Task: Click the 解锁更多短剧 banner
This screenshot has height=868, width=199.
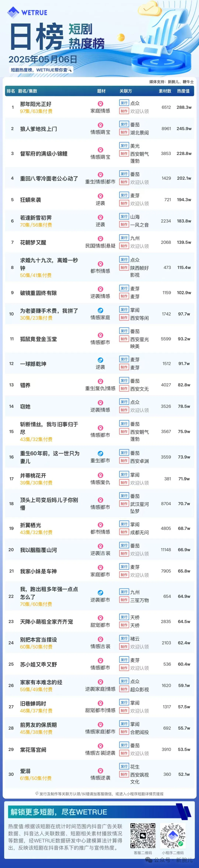Action: click(x=99, y=812)
